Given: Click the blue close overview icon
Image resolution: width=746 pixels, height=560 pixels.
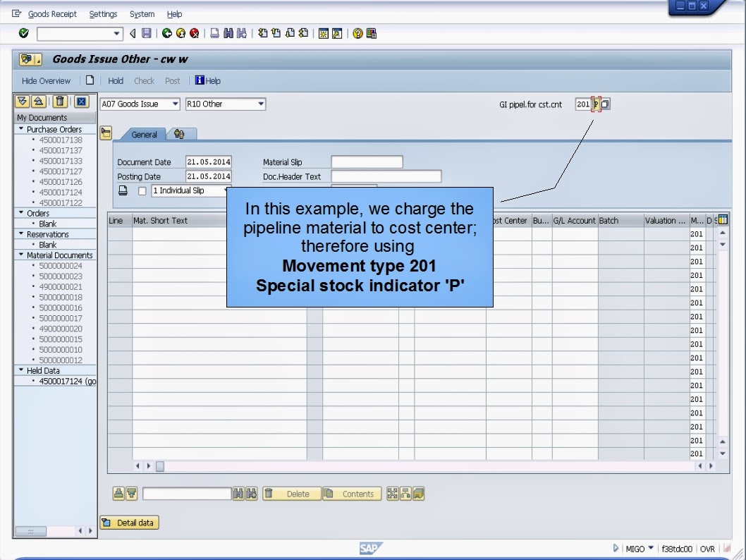Looking at the screenshot, I should [x=81, y=102].
